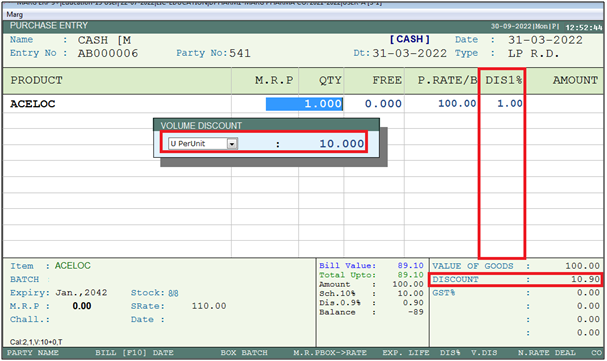Click PARTY NAME in bottom bar
This screenshot has width=607, height=361.
[33, 353]
